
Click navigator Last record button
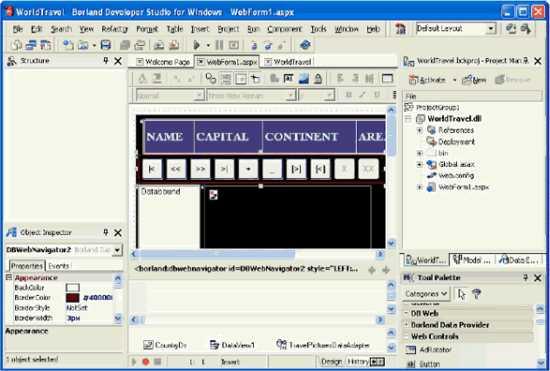pyautogui.click(x=224, y=169)
